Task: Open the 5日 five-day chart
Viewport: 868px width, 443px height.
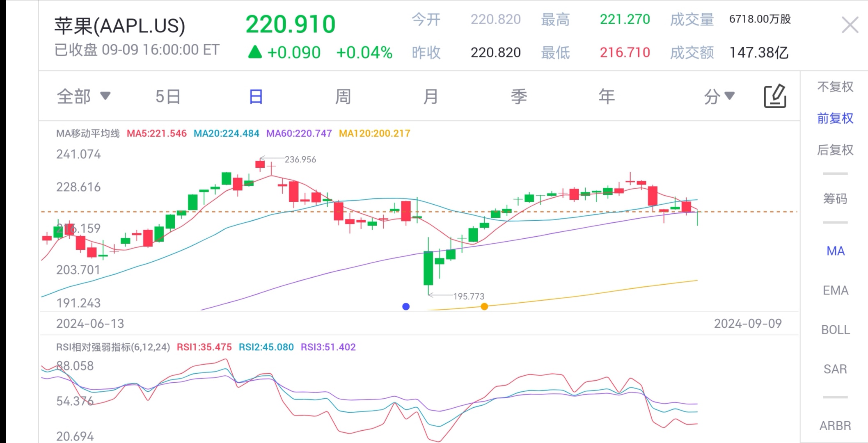Action: (x=167, y=96)
